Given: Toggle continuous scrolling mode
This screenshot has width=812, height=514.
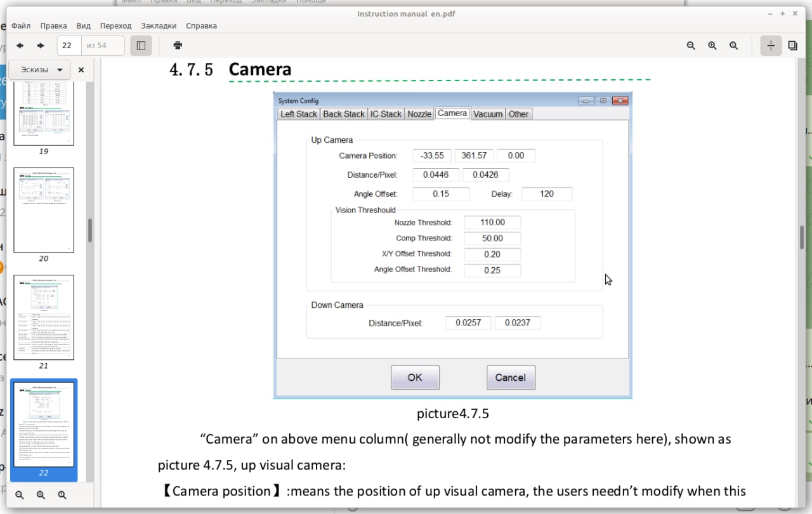Looking at the screenshot, I should tap(771, 46).
